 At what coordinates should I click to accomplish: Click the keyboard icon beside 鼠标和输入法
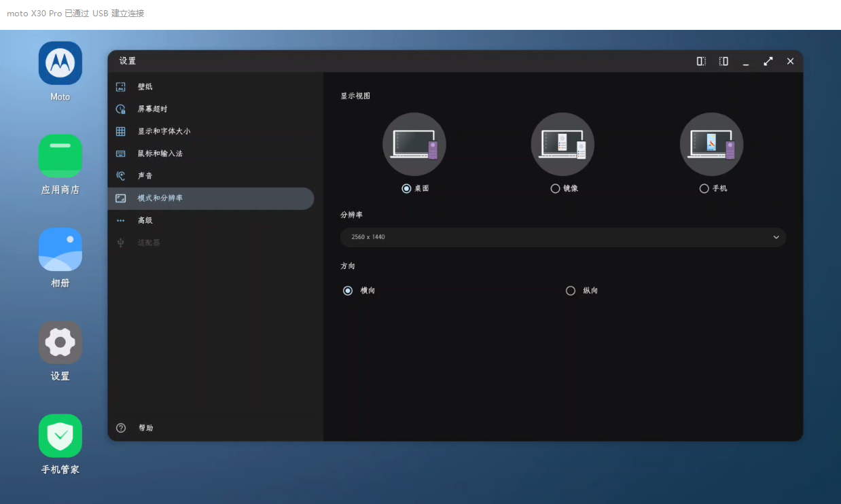point(121,154)
